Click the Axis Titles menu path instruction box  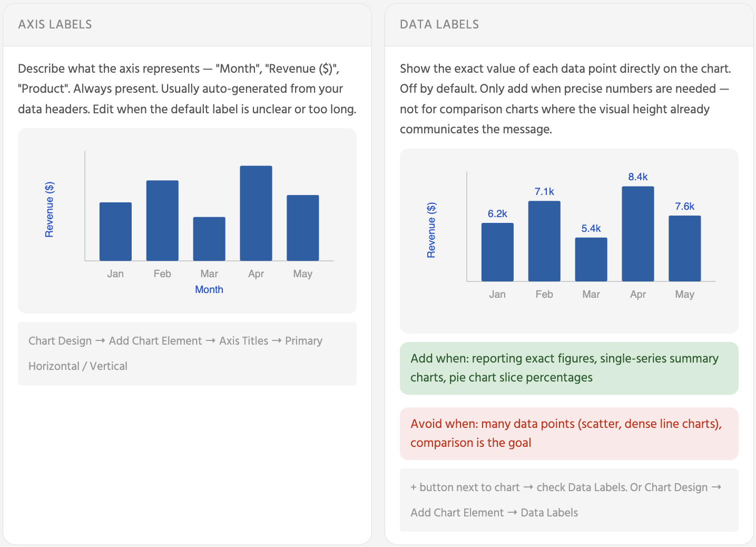pos(187,354)
